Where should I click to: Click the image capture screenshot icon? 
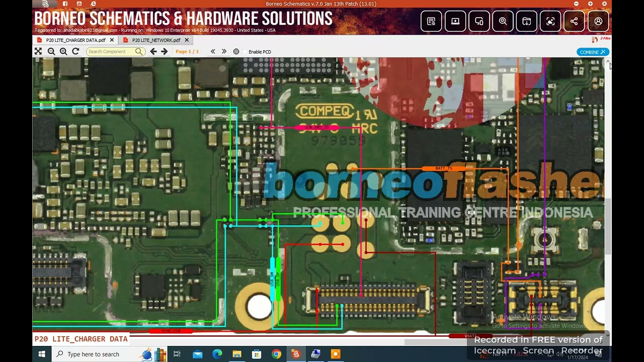[550, 22]
